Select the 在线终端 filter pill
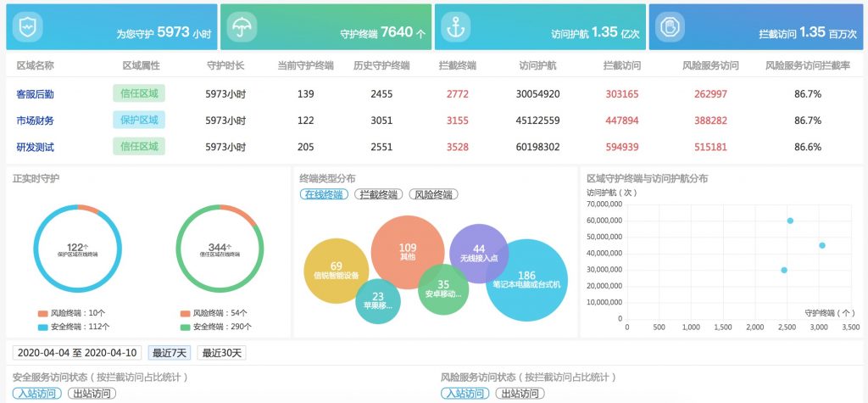The width and height of the screenshot is (868, 403). [325, 194]
